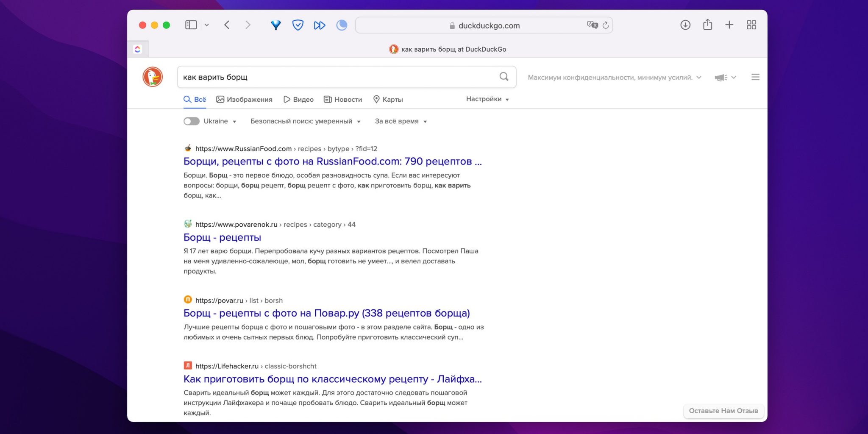Image resolution: width=868 pixels, height=434 pixels.
Task: Open the 'Видео' search tab
Action: point(298,99)
